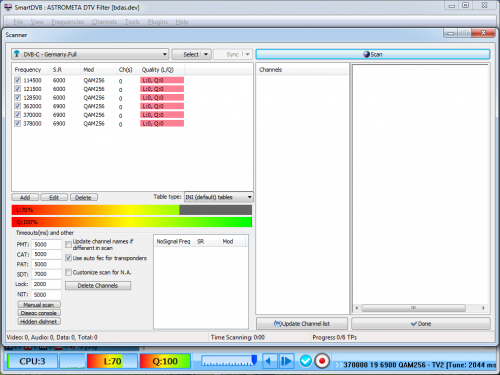Click horizontal scrollbar in right panel
The image size is (500, 375).
pyautogui.click(x=413, y=308)
